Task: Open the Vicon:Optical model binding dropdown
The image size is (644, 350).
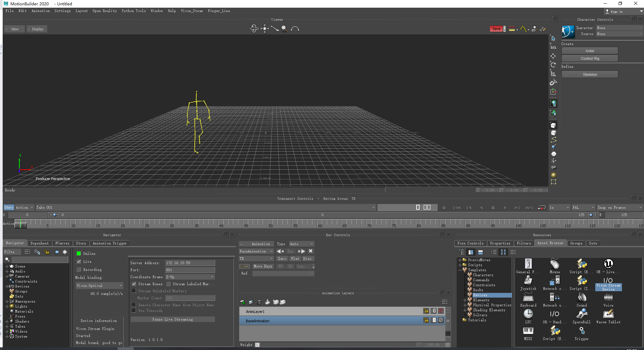Action: (x=99, y=286)
